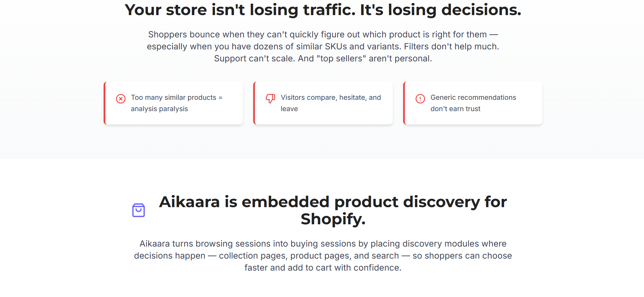Click the red X circle icon

tap(120, 99)
